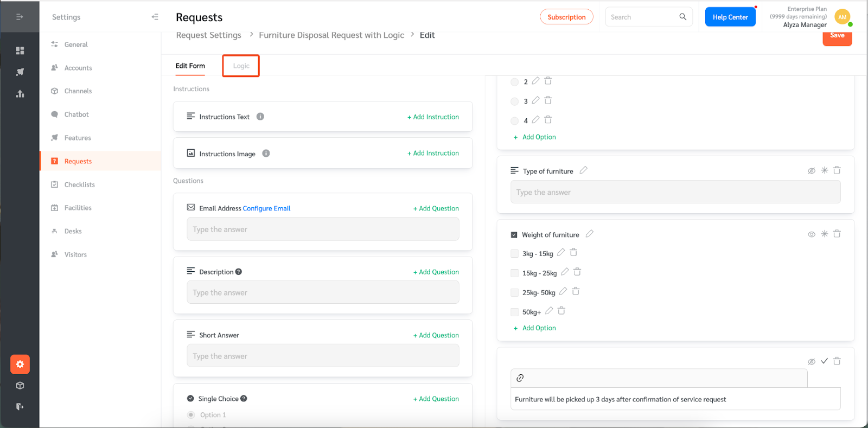868x428 pixels.
Task: Check the 15kg - 25kg checkbox
Action: pos(514,273)
